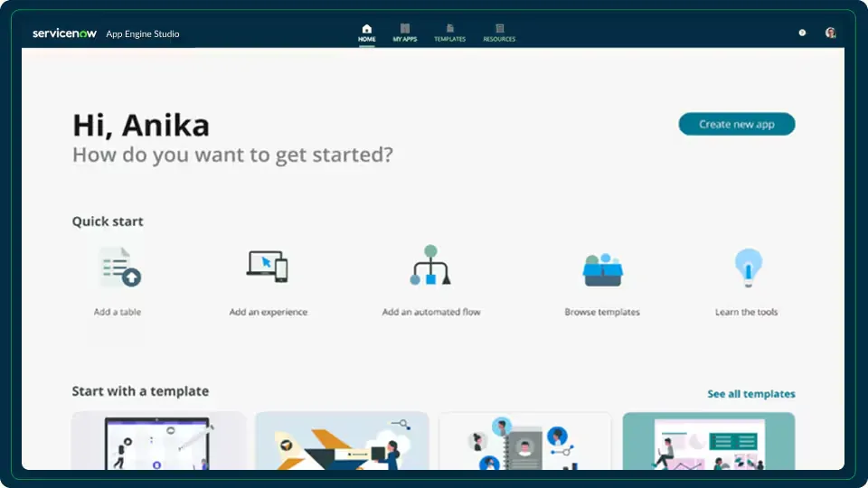
Task: Choose the template card with contact notebook
Action: 524,441
